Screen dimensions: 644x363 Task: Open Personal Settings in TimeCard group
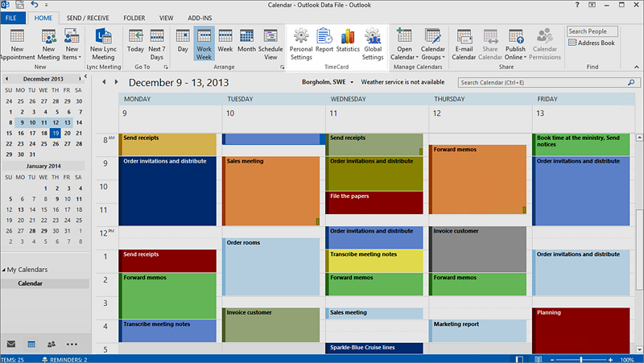[x=301, y=43]
